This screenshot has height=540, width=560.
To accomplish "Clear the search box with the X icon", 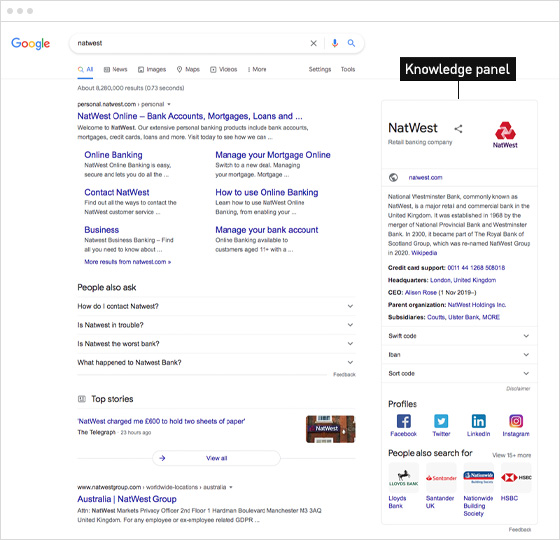I will click(313, 43).
